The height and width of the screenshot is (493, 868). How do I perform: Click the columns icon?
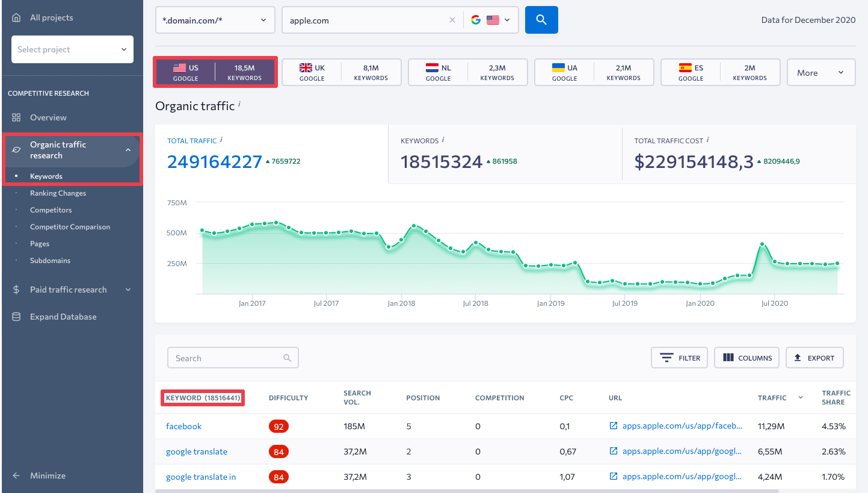click(x=728, y=358)
